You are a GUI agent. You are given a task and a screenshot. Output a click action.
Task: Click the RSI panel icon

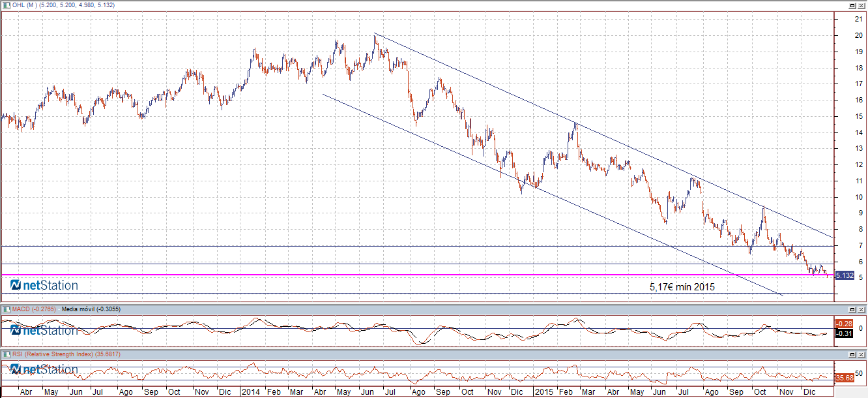(x=6, y=354)
